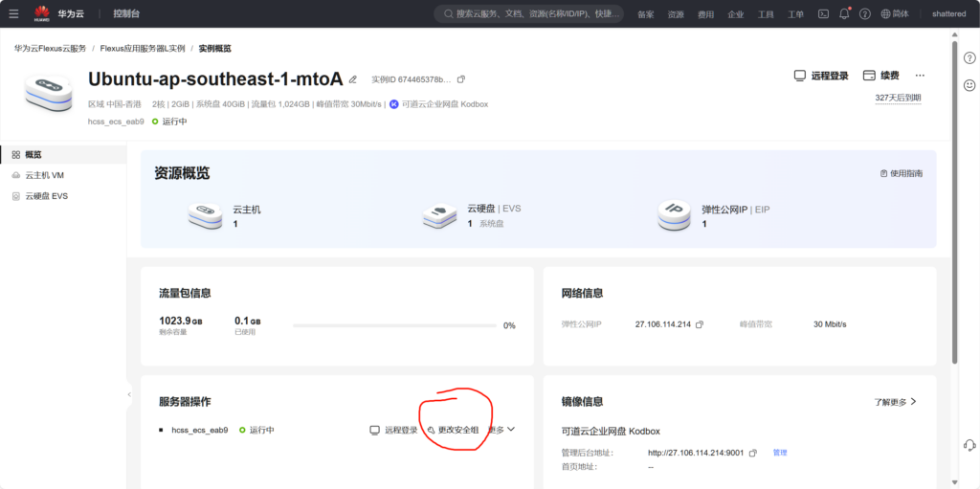The image size is (980, 489).
Task: Select 云主机 VM in the left sidebar
Action: [44, 175]
